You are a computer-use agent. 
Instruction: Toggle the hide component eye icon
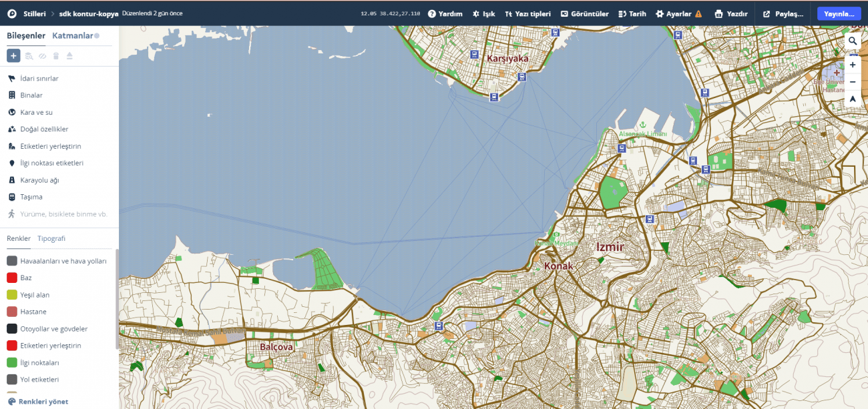(x=43, y=56)
